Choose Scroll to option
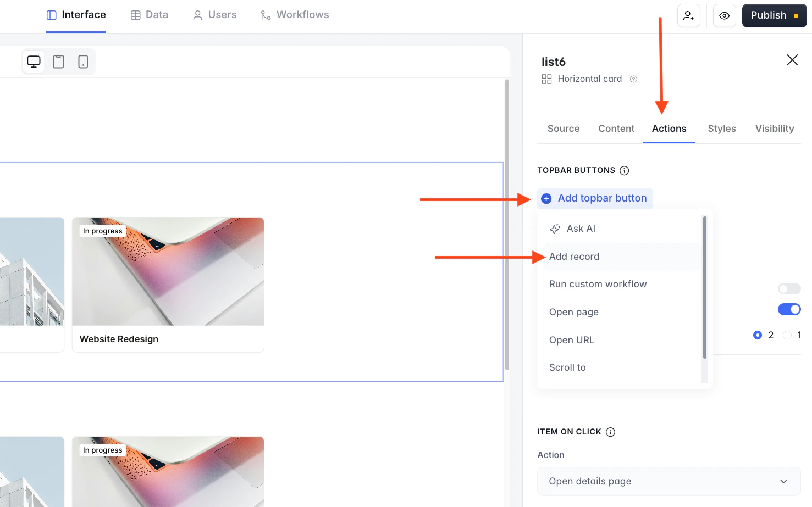Screen dimensions: 812x507 click(622, 367)
